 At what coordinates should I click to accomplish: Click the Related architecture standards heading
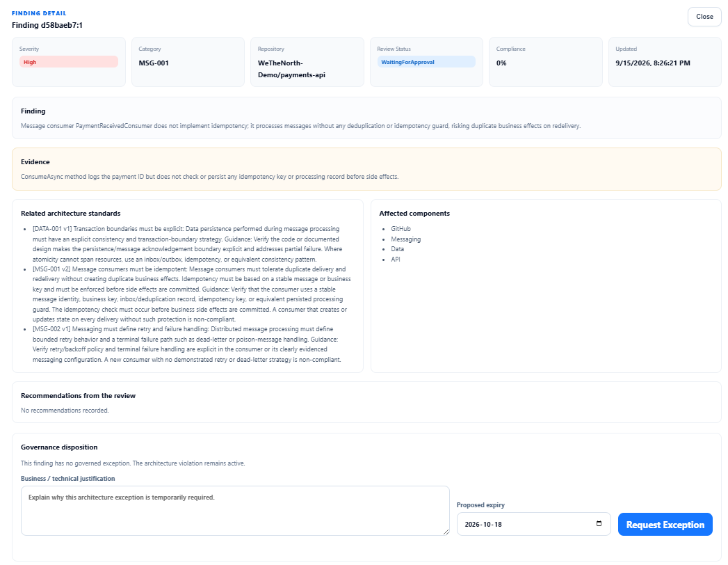(x=70, y=214)
